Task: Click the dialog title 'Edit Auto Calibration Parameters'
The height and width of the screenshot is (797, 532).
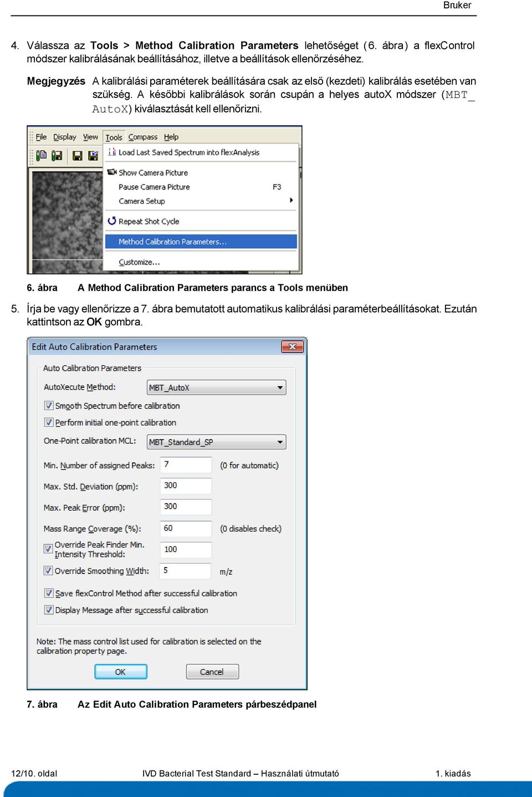Action: click(94, 347)
